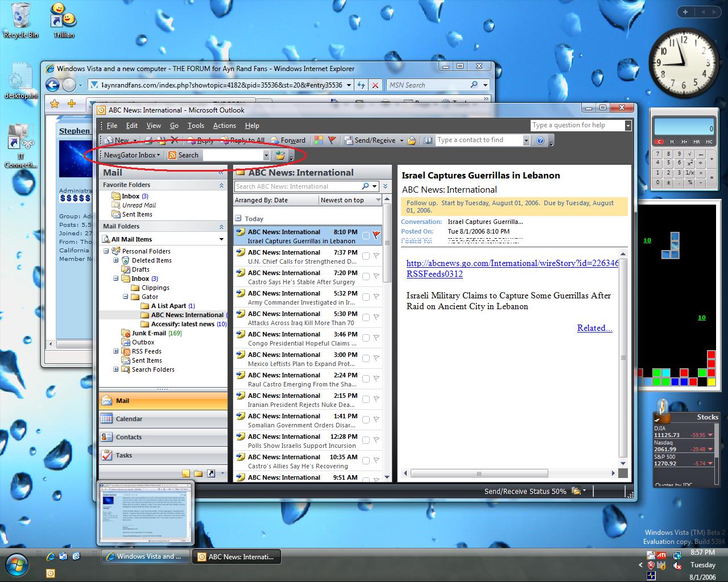Toggle checkbox for Castro Says He's Stable message
The width and height of the screenshot is (728, 582).
pos(366,277)
